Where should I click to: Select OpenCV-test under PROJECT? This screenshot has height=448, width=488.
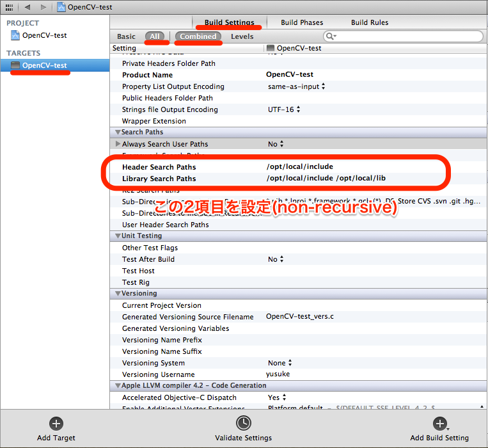click(x=44, y=35)
